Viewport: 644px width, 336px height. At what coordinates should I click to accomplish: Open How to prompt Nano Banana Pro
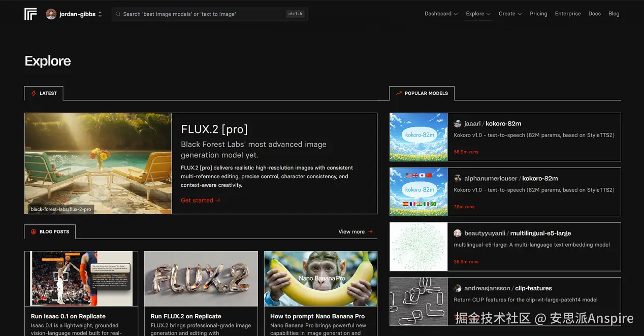pos(317,316)
